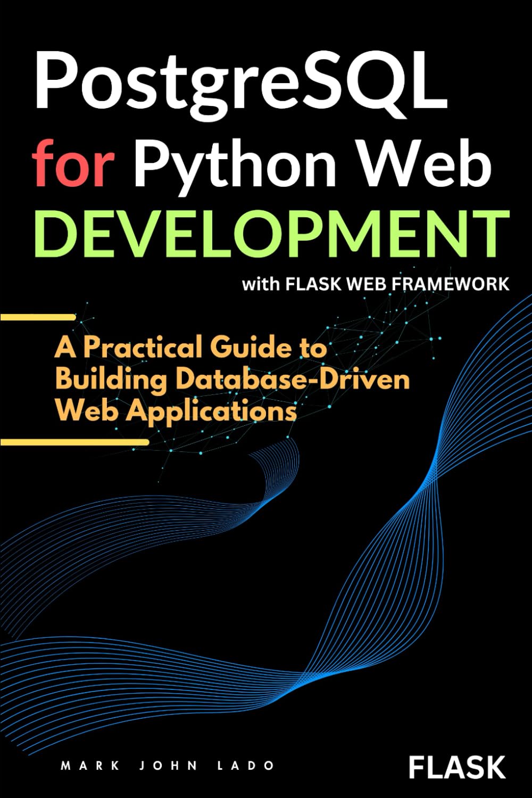Click the line "Building Database-Driven"

[x=232, y=380]
